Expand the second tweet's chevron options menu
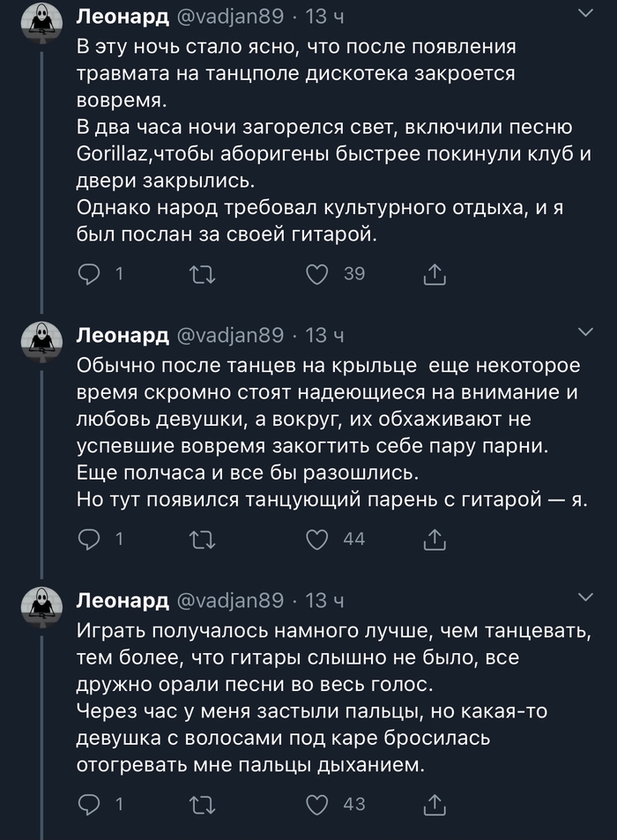This screenshot has width=617, height=840. (x=584, y=332)
